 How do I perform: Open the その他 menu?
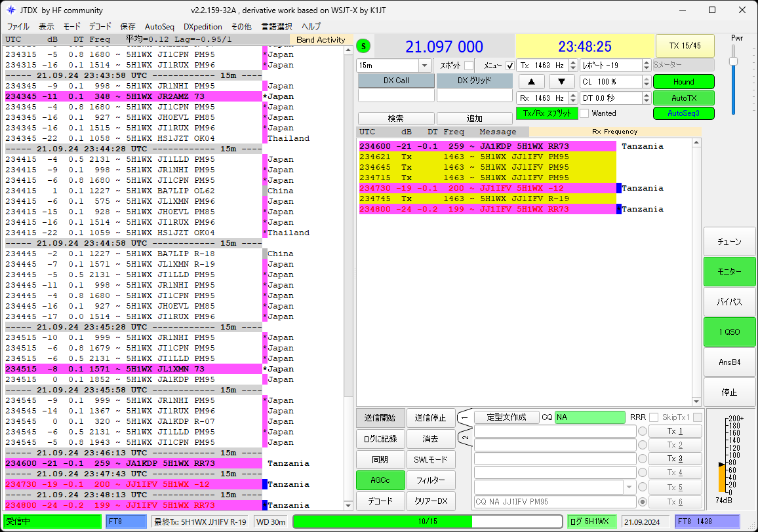tap(241, 27)
